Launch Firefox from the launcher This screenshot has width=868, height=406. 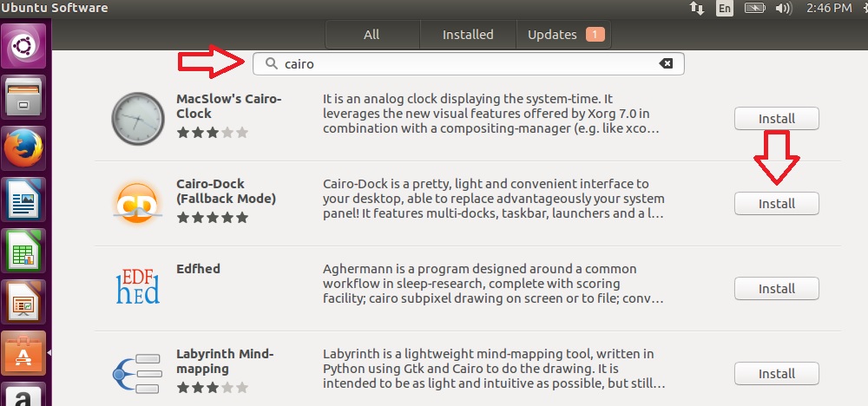click(x=23, y=148)
